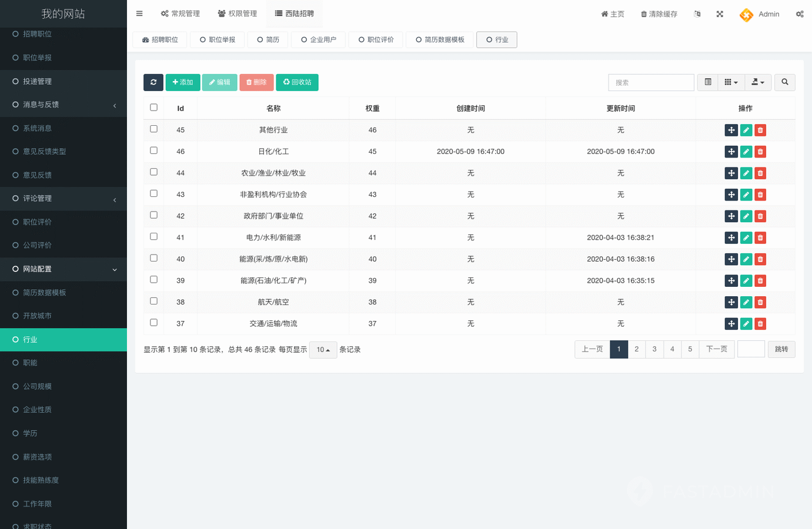812x529 pixels.
Task: Click the refresh table button
Action: (153, 82)
